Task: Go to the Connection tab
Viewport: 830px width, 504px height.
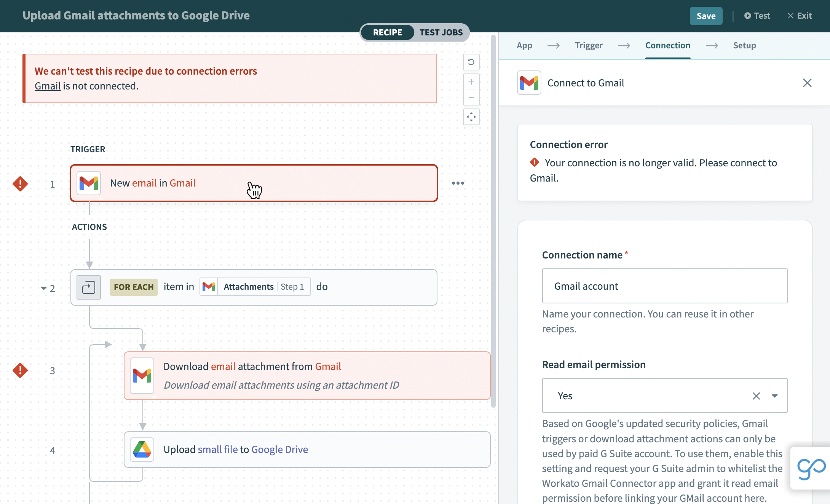Action: point(667,46)
